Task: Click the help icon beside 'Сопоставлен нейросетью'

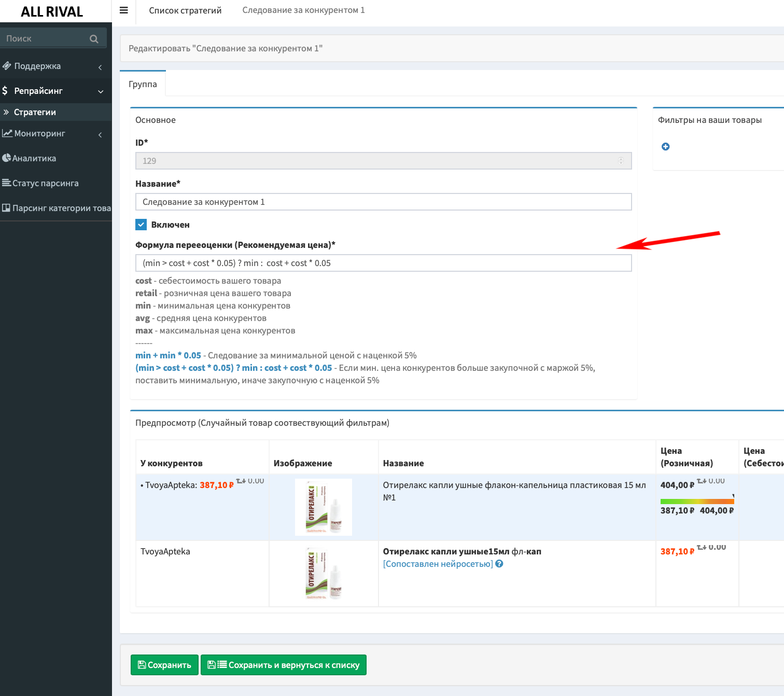Action: [499, 564]
